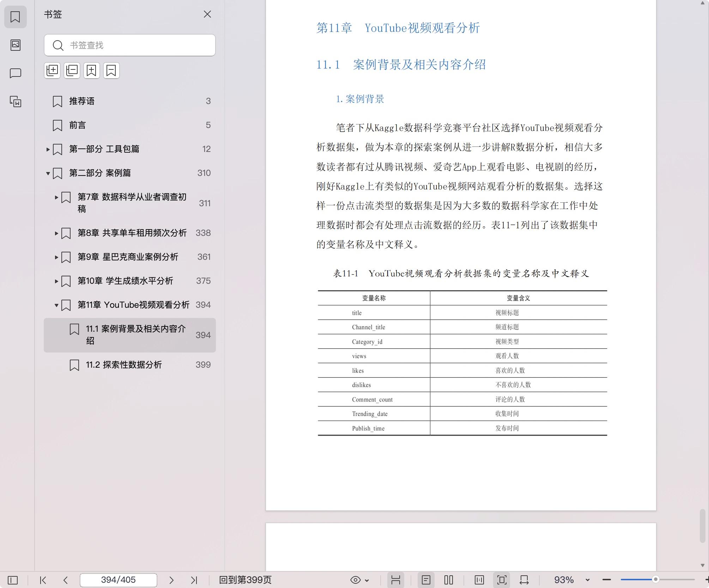Screen dimensions: 709x588
Task: Open the thumbnails panel icon
Action: pyautogui.click(x=15, y=45)
